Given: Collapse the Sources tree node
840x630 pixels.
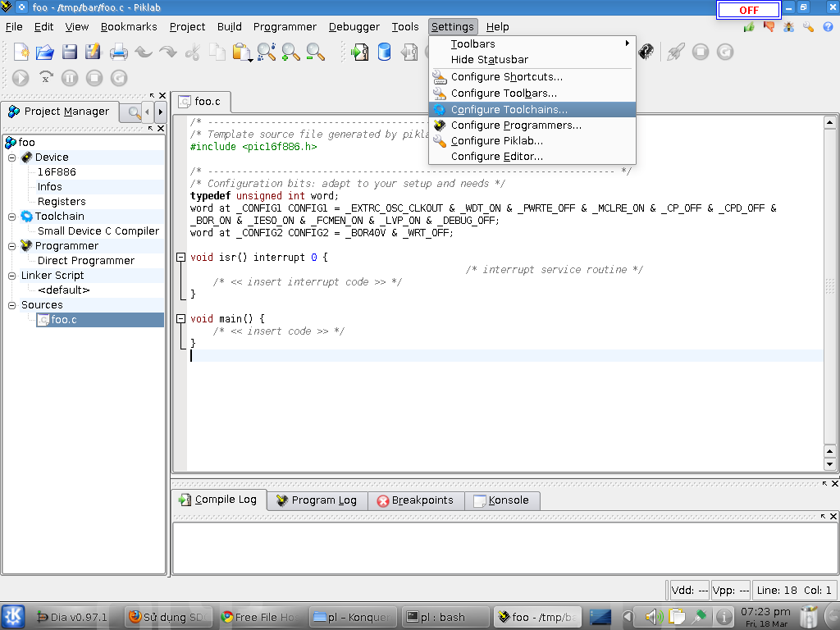Looking at the screenshot, I should (x=12, y=305).
